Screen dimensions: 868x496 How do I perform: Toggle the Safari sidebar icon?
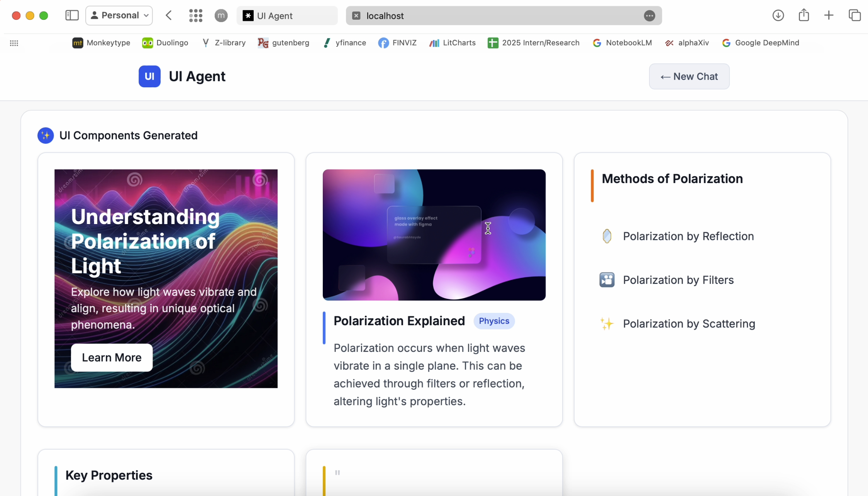tap(72, 15)
